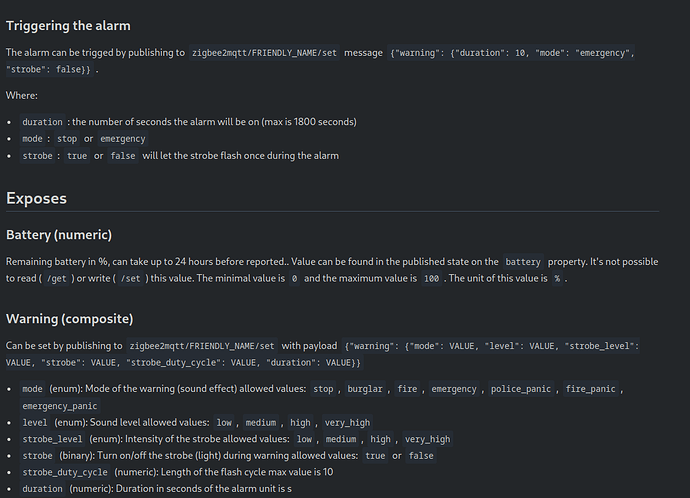Click the maximum value "100" code
690x498 pixels.
click(x=431, y=279)
